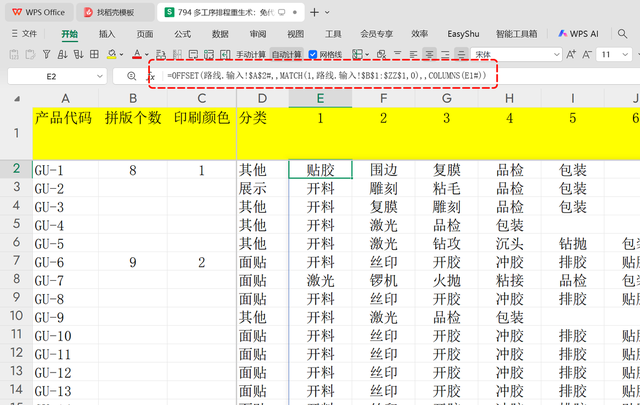The height and width of the screenshot is (405, 640).
Task: Toggle right align text
Action: click(445, 54)
